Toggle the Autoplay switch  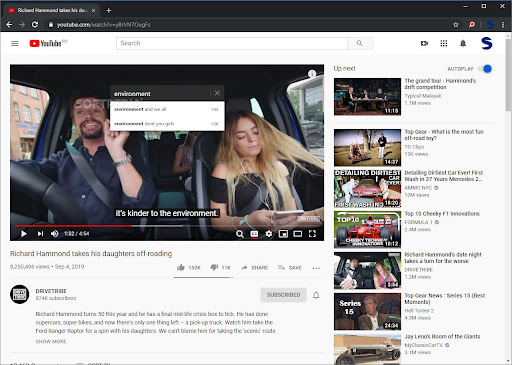point(484,69)
